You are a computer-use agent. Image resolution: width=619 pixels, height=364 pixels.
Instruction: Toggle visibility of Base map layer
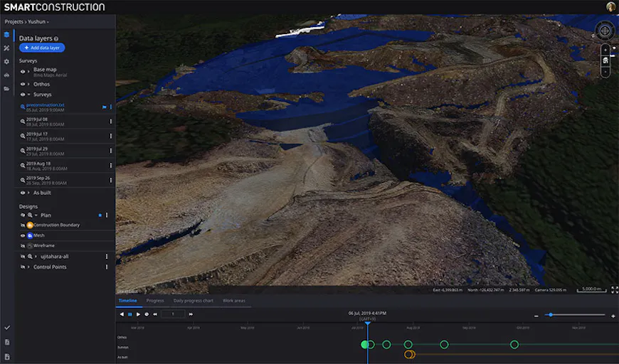(x=22, y=71)
